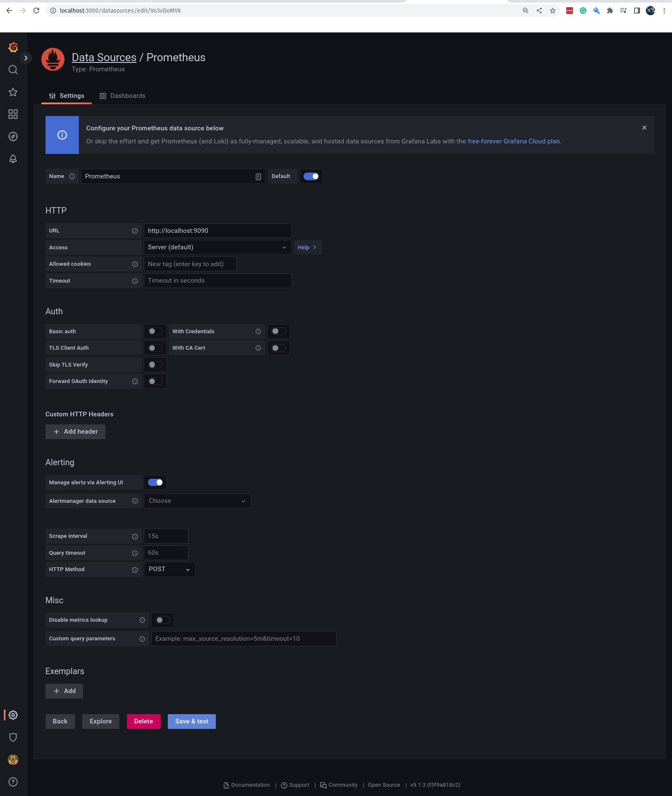Enable the TLS Client Auth switch
This screenshot has height=796, width=672.
[x=155, y=348]
